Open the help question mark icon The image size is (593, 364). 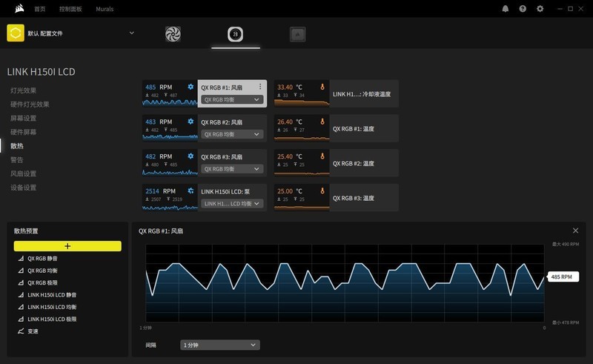(x=523, y=9)
